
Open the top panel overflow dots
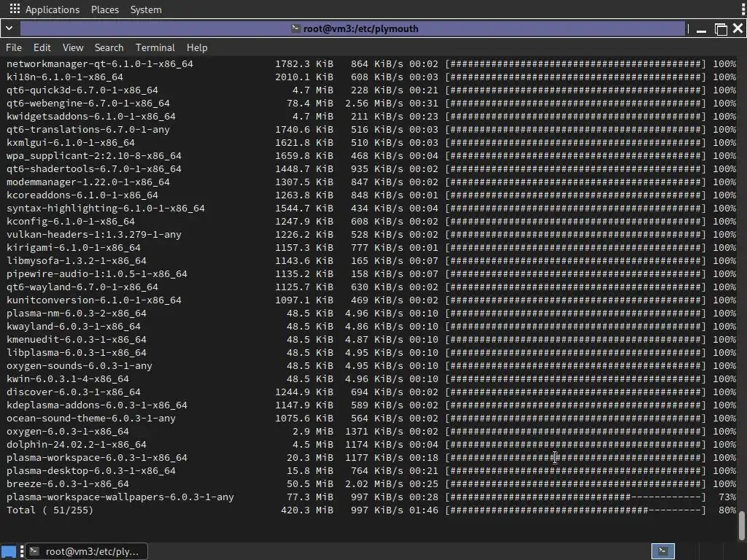coord(743,9)
